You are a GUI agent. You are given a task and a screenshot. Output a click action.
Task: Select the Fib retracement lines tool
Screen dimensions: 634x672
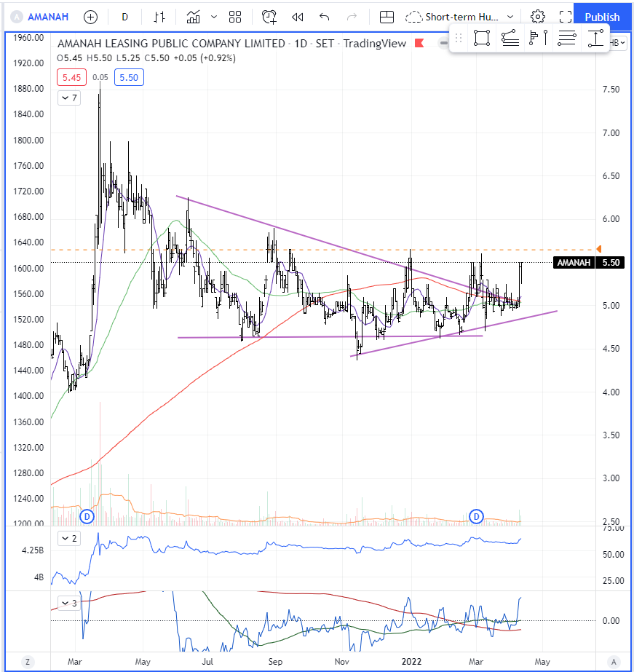tap(566, 38)
